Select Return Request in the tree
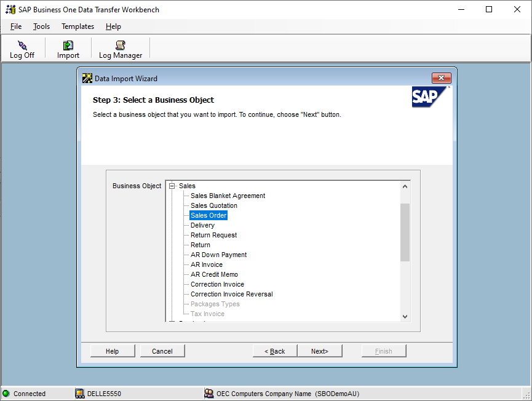 point(214,235)
